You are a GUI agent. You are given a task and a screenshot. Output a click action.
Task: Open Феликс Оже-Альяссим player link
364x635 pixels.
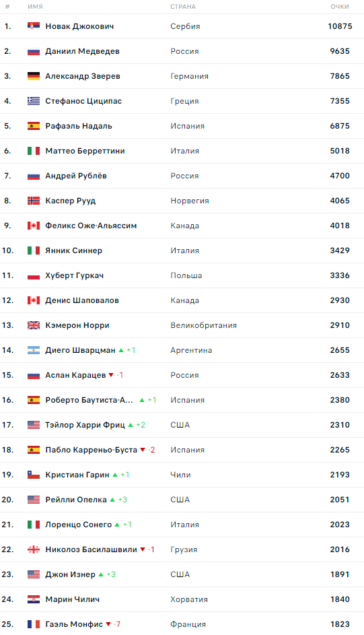[x=91, y=226]
